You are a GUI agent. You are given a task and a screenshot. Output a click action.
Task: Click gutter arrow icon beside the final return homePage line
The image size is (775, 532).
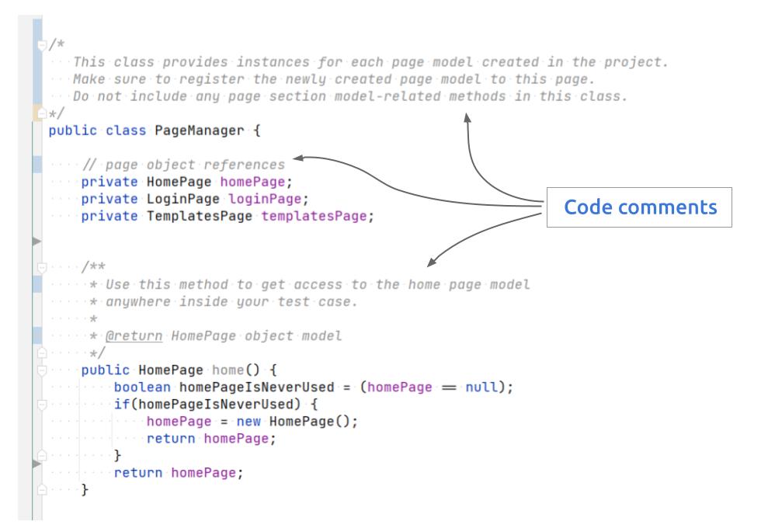pos(36,464)
